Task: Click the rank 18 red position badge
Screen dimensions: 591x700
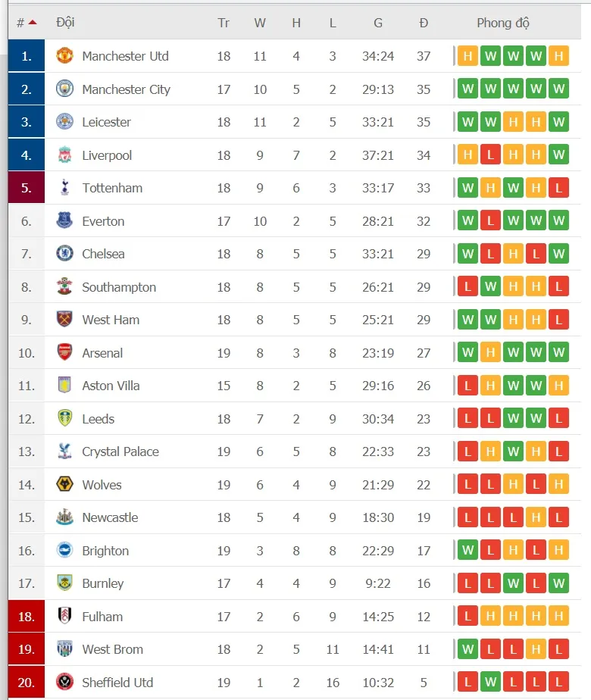Action: (x=27, y=617)
